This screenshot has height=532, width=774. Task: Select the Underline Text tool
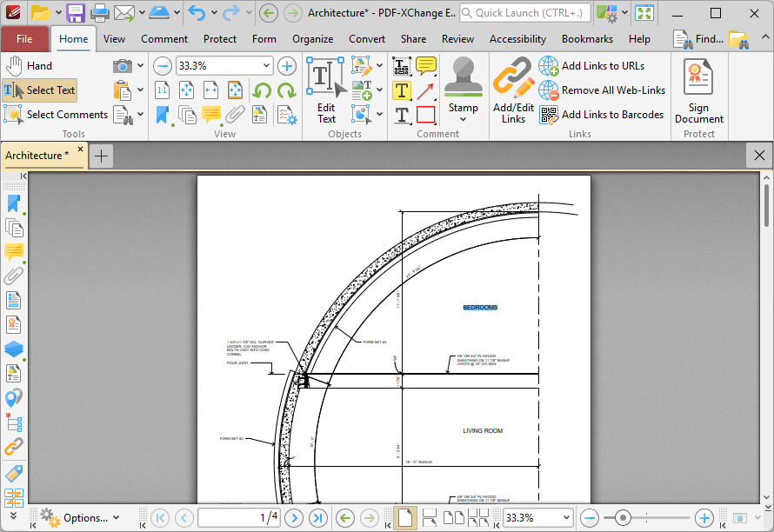pos(402,116)
